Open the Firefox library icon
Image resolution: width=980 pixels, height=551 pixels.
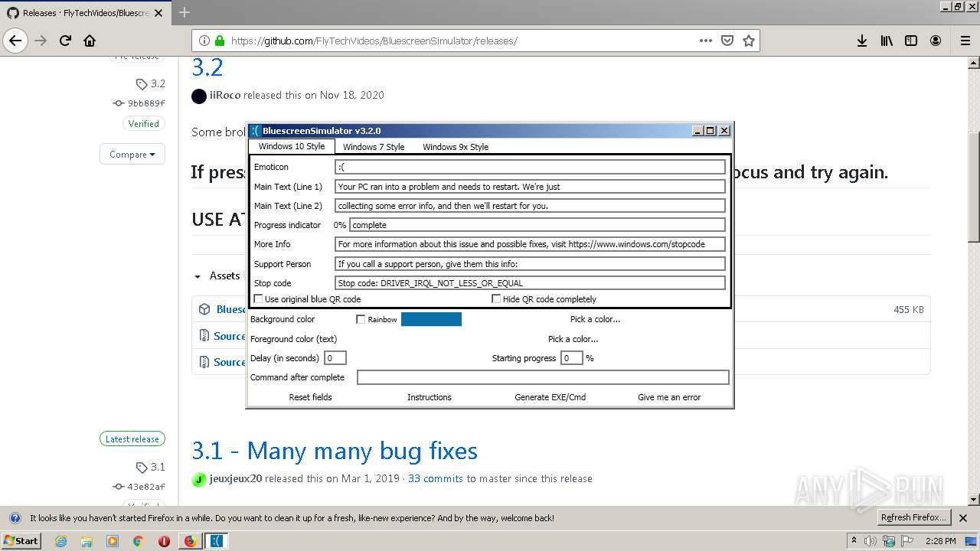coord(887,41)
